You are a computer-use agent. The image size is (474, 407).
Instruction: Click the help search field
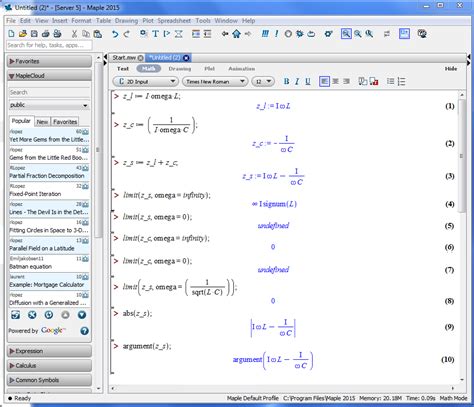pos(49,45)
